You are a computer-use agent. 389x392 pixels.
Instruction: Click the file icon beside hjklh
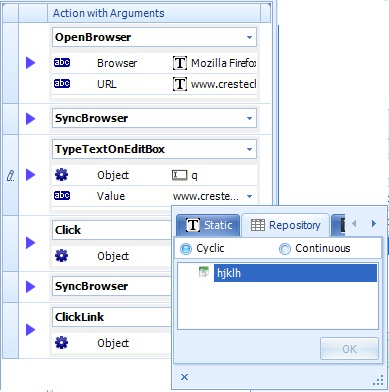pos(204,271)
